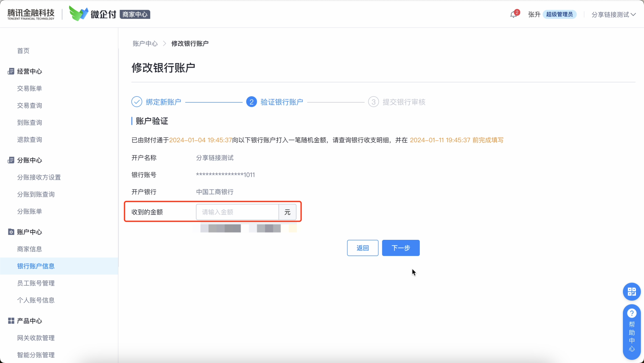The width and height of the screenshot is (644, 363).
Task: Click user name 张升 in header
Action: point(534,15)
